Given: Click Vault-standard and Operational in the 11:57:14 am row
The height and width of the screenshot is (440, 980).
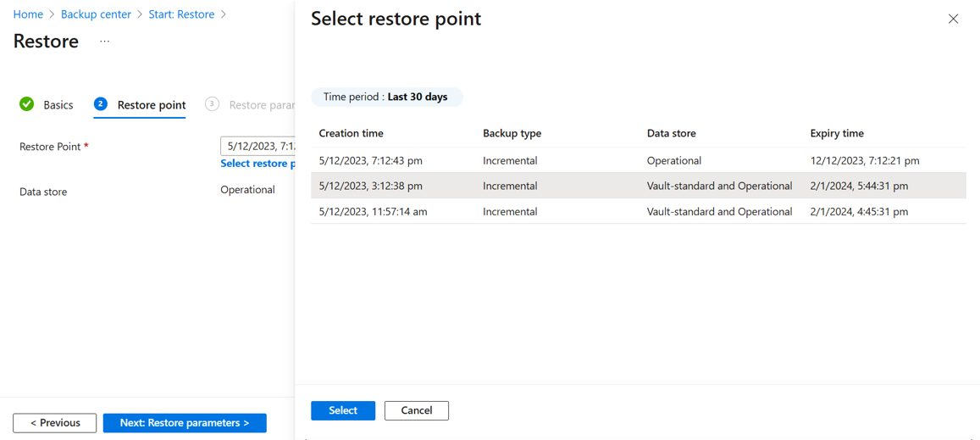Looking at the screenshot, I should [x=720, y=212].
